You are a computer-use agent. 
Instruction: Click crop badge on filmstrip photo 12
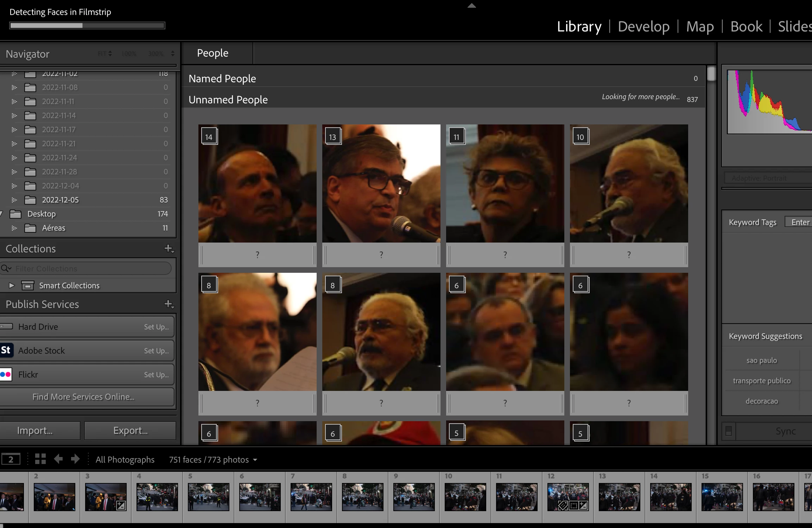[573, 506]
